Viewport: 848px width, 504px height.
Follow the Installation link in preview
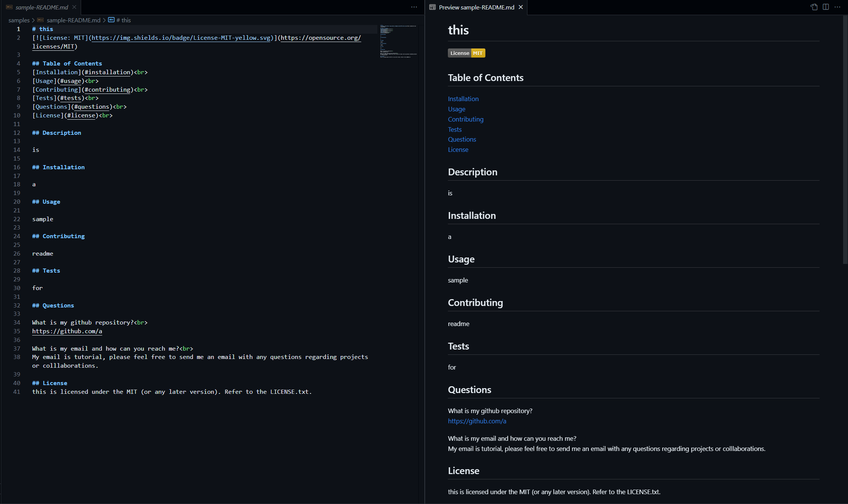(463, 99)
